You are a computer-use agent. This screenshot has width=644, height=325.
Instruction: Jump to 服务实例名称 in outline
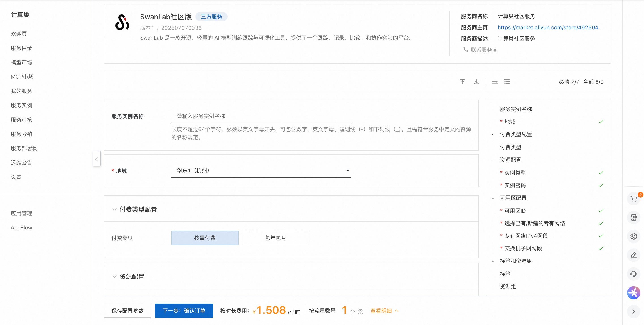516,109
